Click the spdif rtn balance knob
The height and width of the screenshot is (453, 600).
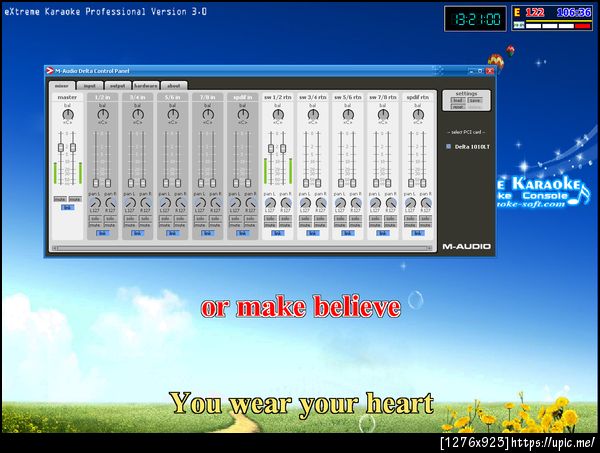[418, 114]
